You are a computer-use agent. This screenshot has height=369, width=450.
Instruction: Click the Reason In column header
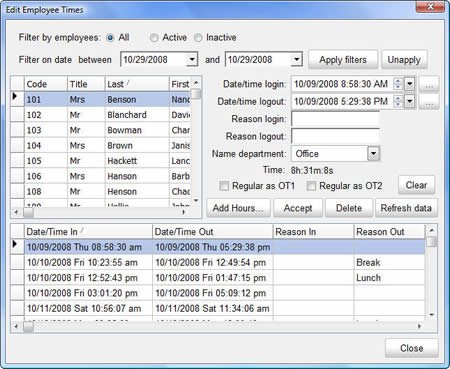coord(313,232)
